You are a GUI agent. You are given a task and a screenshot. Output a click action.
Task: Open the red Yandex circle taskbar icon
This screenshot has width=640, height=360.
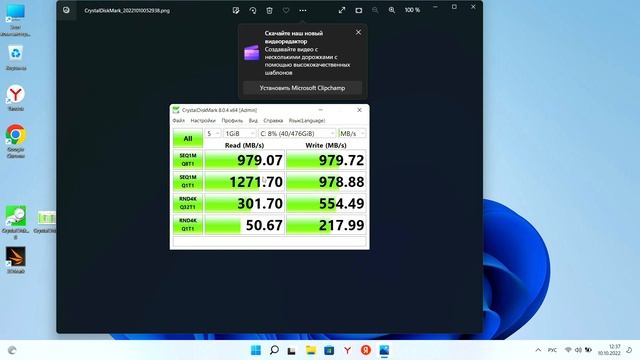coord(366,350)
